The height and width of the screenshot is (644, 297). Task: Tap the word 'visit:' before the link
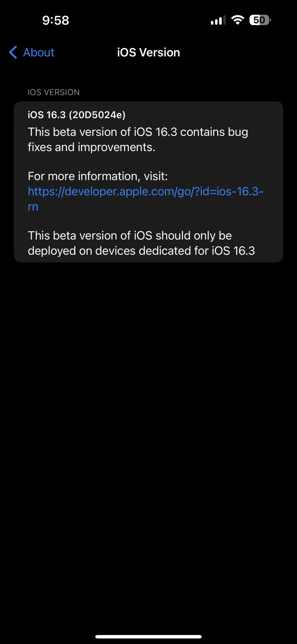pyautogui.click(x=156, y=176)
